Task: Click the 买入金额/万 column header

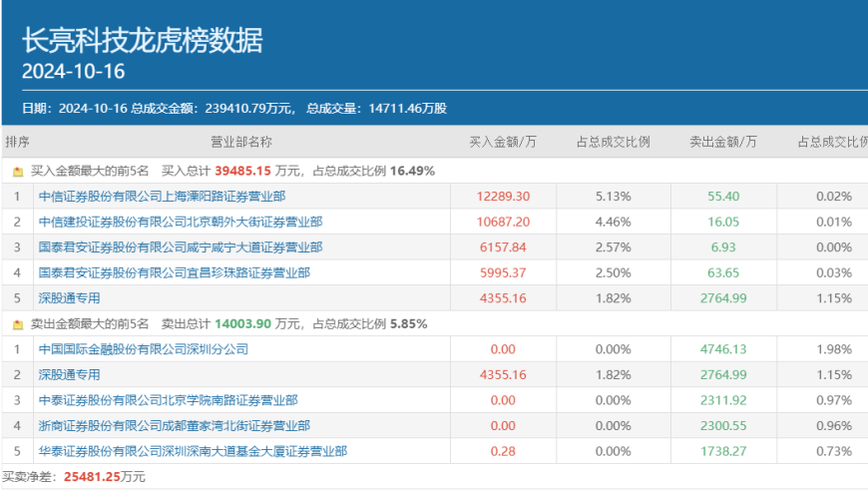Action: [503, 143]
